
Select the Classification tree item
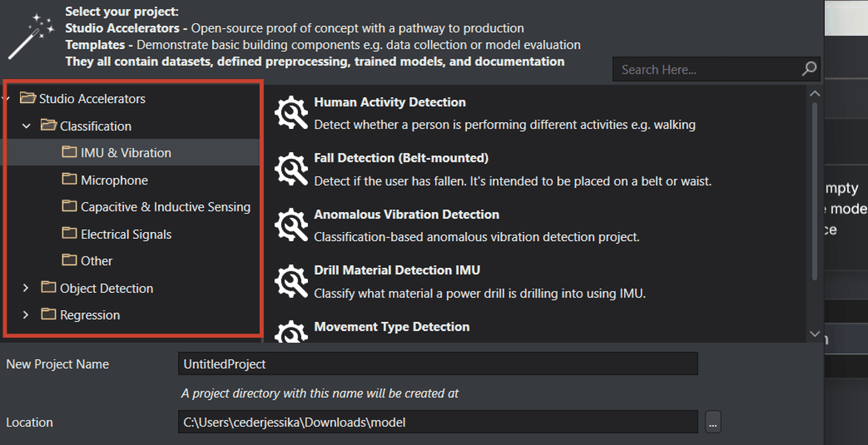(x=96, y=126)
